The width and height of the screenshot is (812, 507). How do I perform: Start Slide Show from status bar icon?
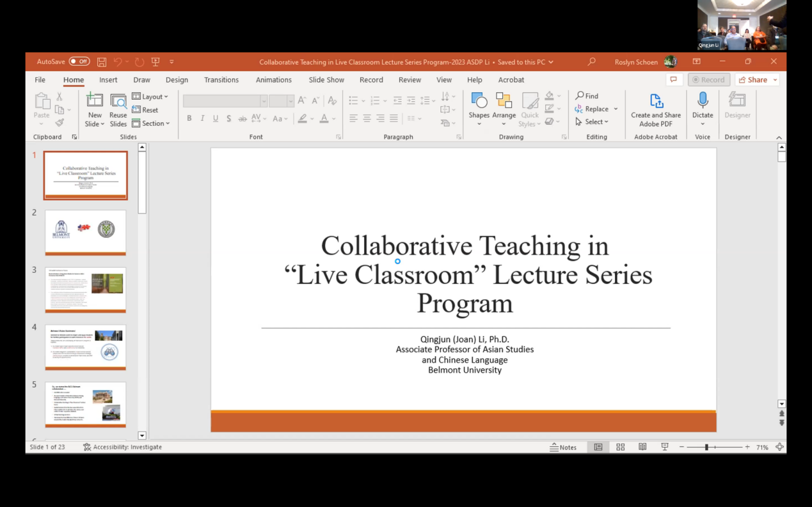coord(664,448)
